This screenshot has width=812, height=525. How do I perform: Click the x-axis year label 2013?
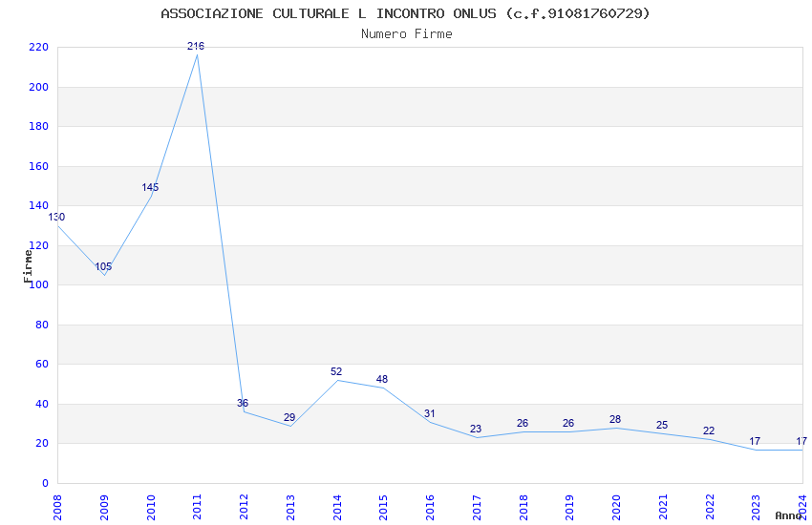tap(290, 508)
